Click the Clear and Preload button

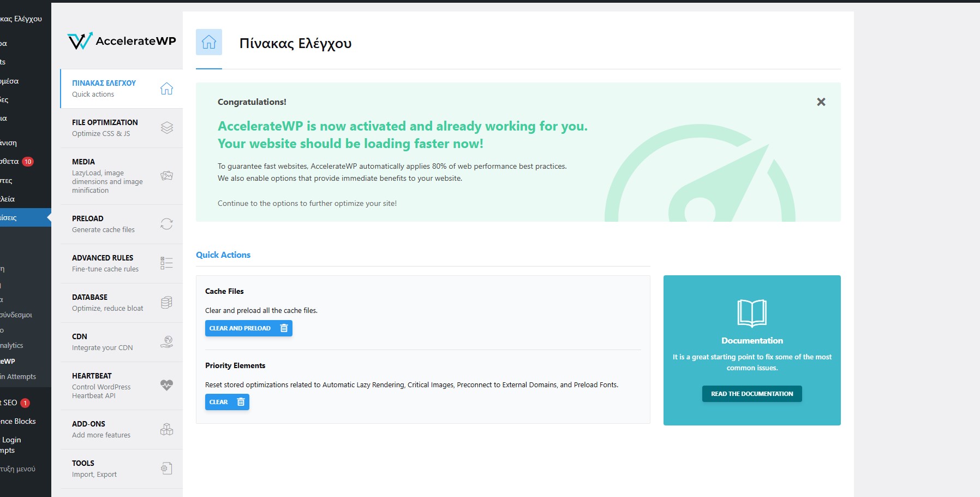pos(249,328)
